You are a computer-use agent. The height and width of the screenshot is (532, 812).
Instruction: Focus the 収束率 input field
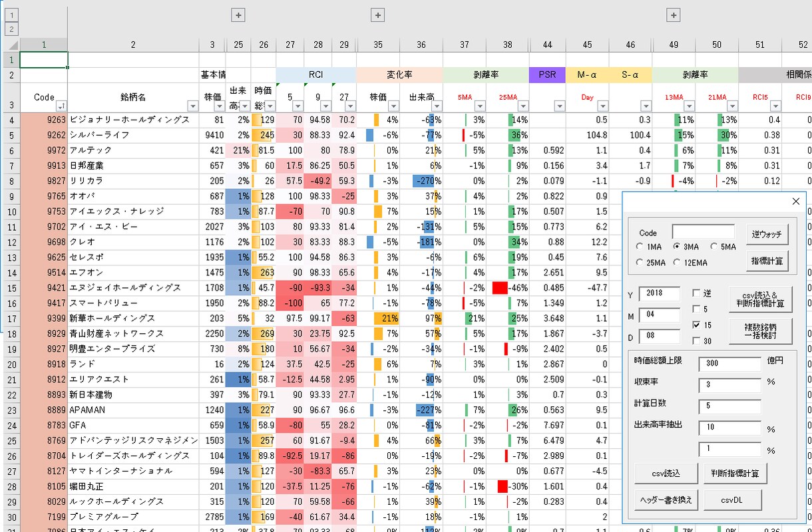(729, 385)
